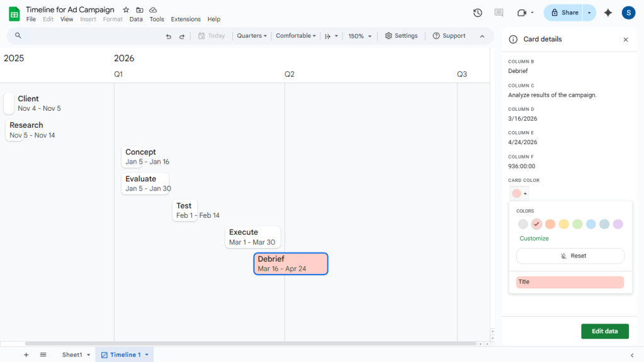Open the Tools menu
Viewport: 644px width, 362px height.
click(157, 20)
